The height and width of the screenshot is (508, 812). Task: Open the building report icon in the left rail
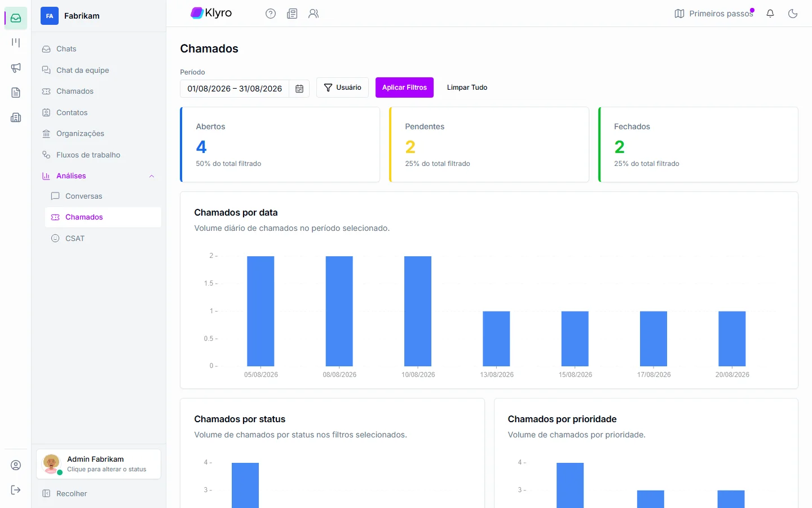pos(16,117)
